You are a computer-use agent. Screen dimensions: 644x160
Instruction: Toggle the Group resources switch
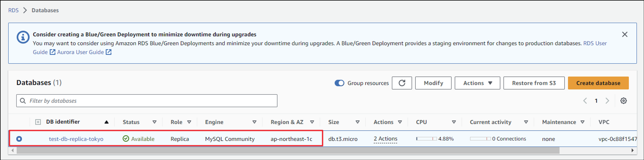(339, 83)
